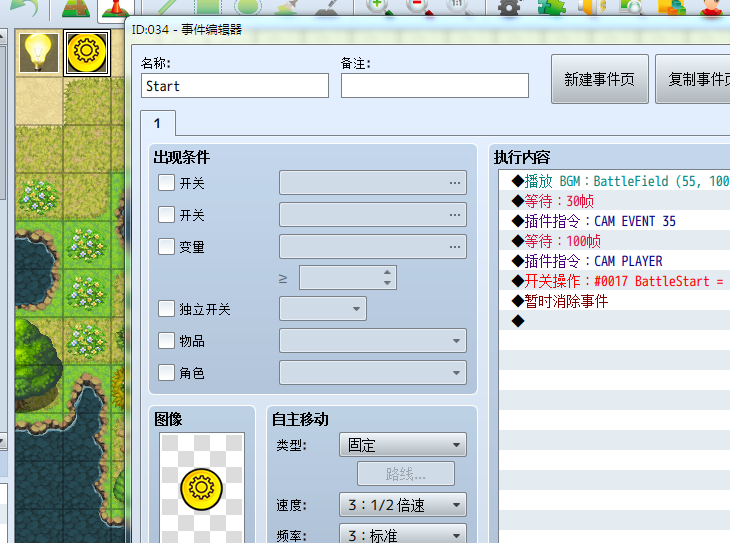Click the event image preview box
730x543 pixels.
coord(202,488)
